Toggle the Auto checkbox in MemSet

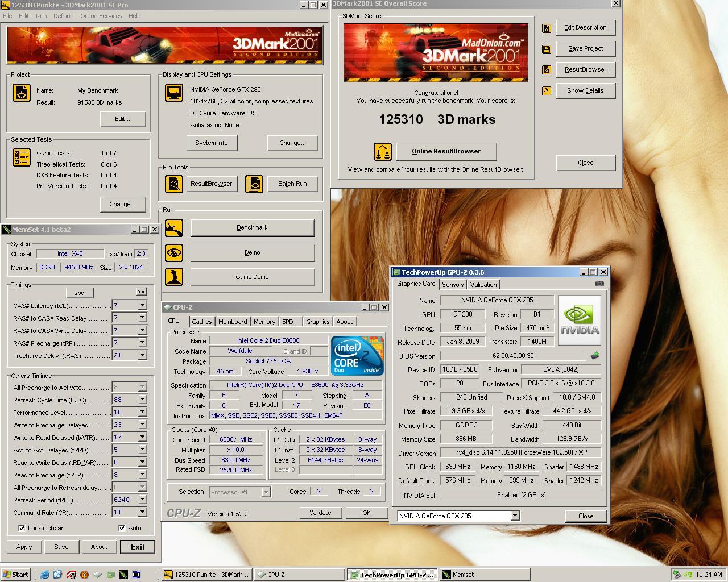[x=122, y=528]
